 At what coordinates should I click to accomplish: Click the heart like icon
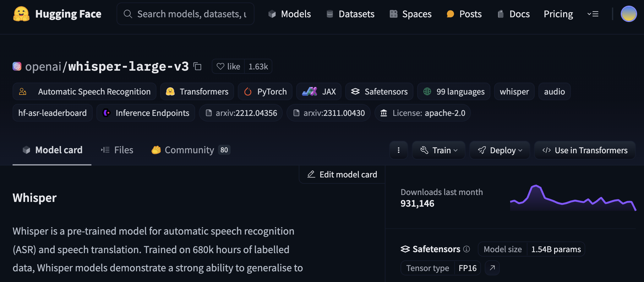tap(221, 67)
